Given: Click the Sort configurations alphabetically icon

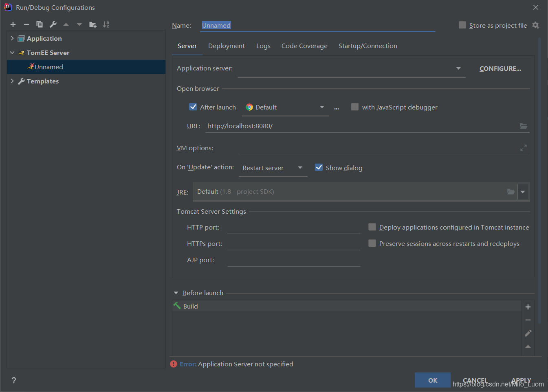Looking at the screenshot, I should (x=106, y=24).
